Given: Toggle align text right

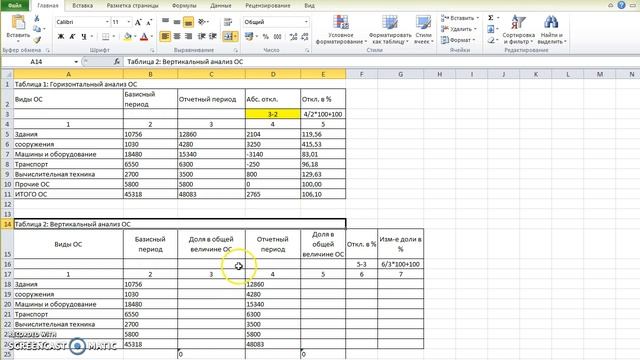Looking at the screenshot, I should coord(188,37).
